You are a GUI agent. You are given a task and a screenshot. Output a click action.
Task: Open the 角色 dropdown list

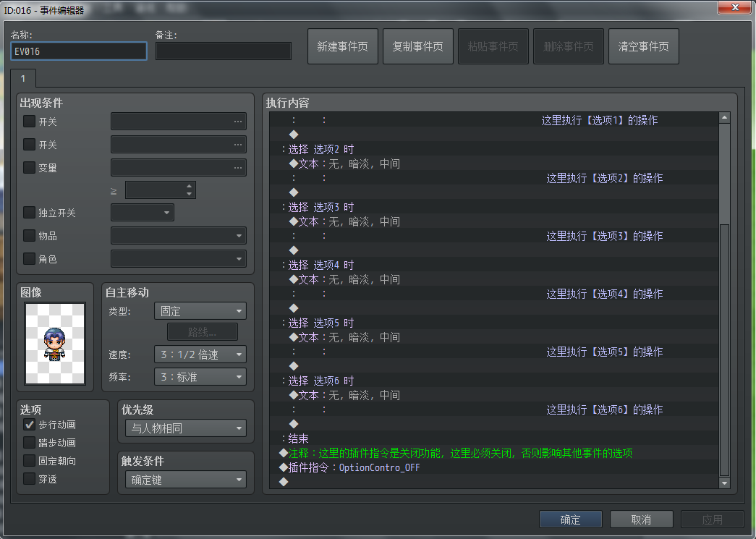179,258
